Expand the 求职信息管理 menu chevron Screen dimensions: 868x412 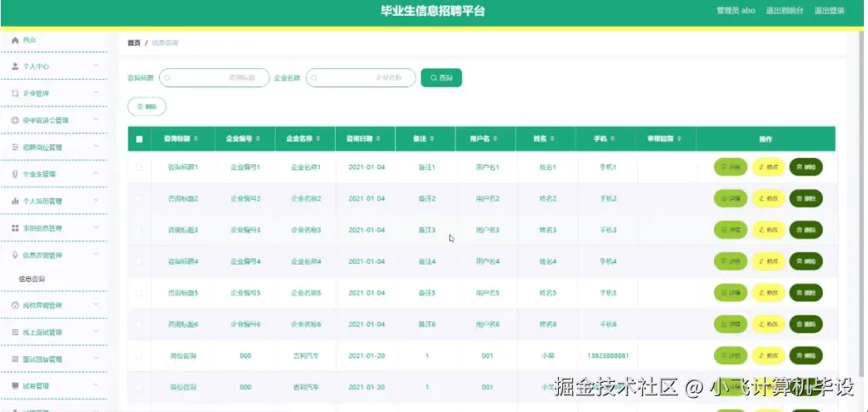[x=96, y=228]
